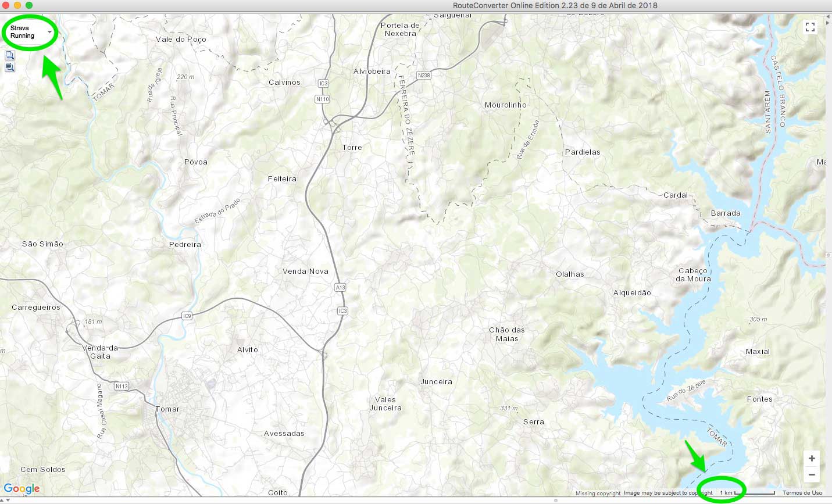
Task: Click the Missing copyright notice
Action: coord(598,494)
